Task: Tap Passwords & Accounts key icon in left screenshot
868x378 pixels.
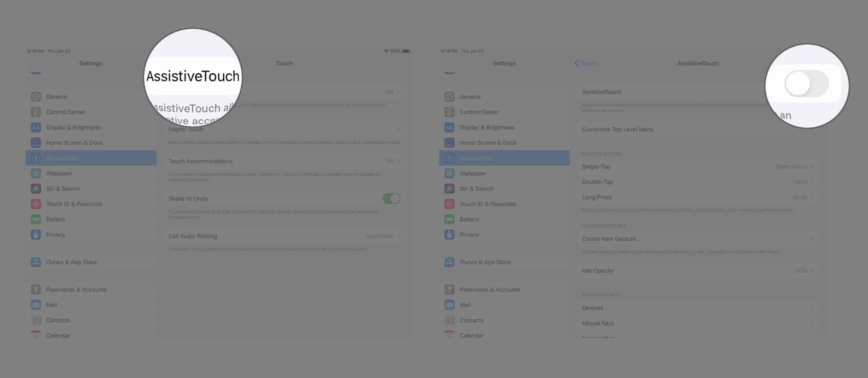Action: point(36,290)
